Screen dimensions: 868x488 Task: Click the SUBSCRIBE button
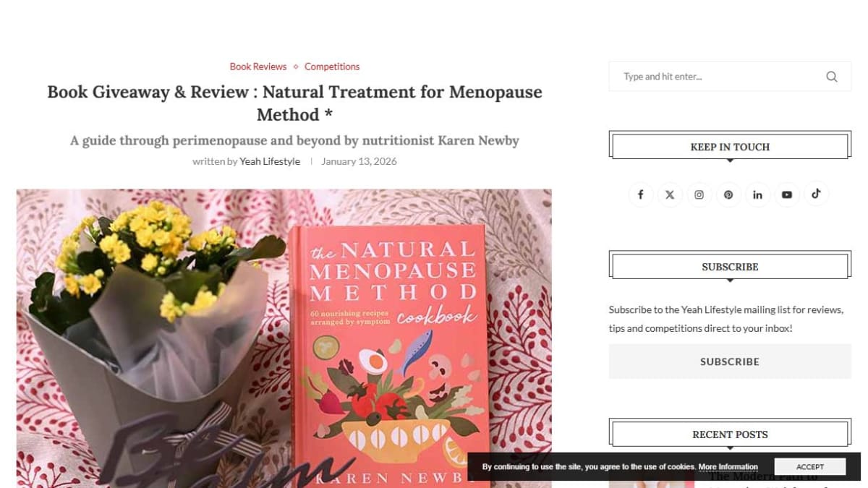[730, 361]
